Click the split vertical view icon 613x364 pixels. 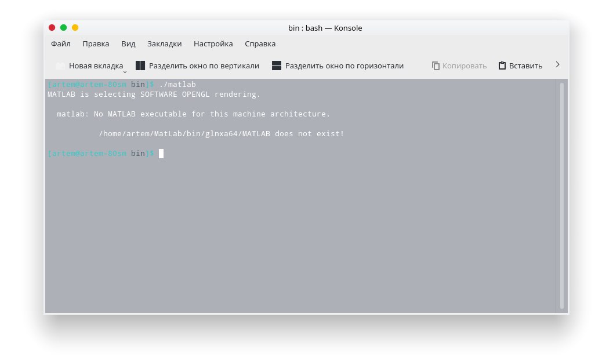tap(140, 65)
